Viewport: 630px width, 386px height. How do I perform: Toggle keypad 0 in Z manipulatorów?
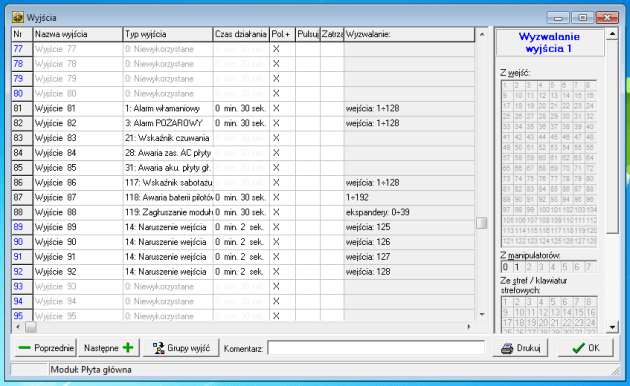(x=505, y=267)
